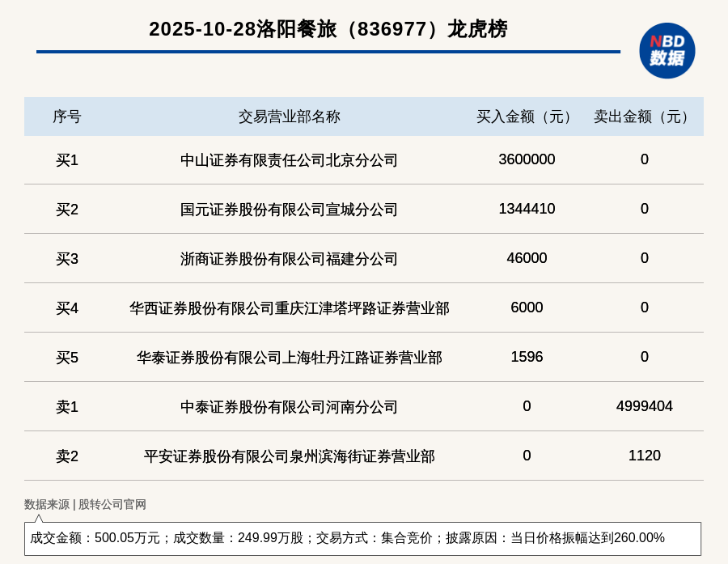
Task: Click the sell amount 1120 cell
Action: coord(644,456)
